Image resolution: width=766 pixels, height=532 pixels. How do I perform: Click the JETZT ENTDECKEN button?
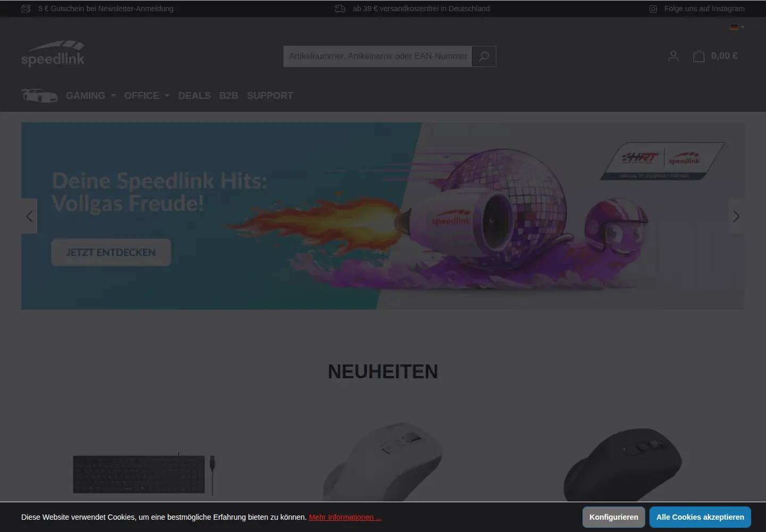pos(111,252)
